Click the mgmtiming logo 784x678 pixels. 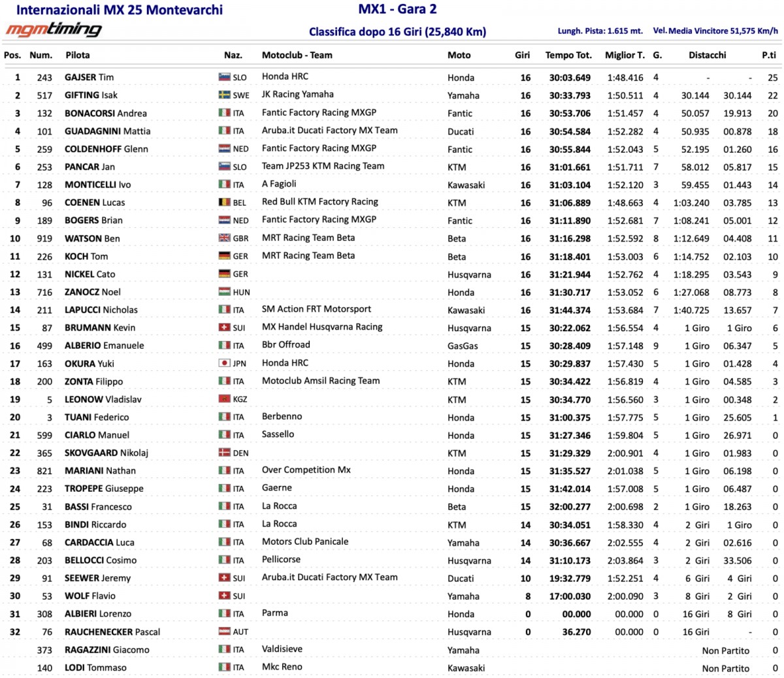coord(54,29)
